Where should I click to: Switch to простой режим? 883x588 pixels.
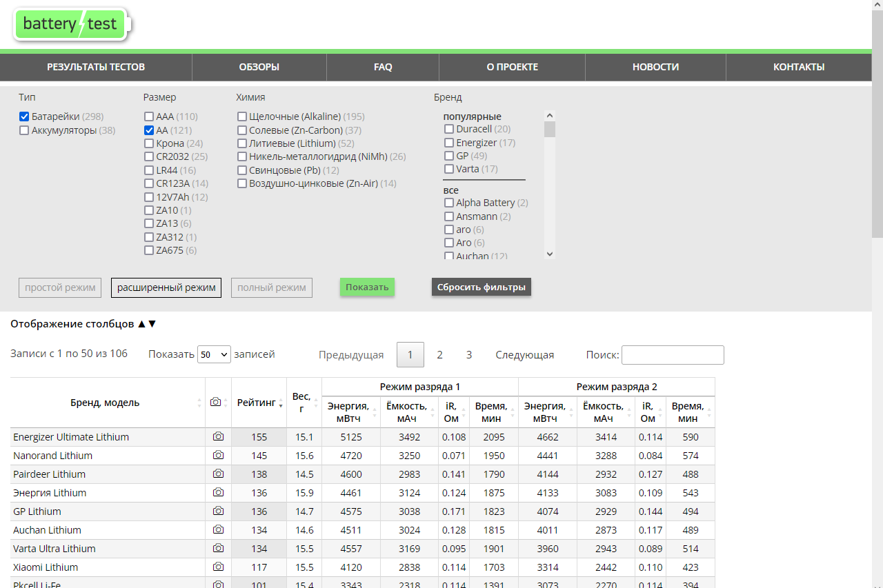[60, 287]
